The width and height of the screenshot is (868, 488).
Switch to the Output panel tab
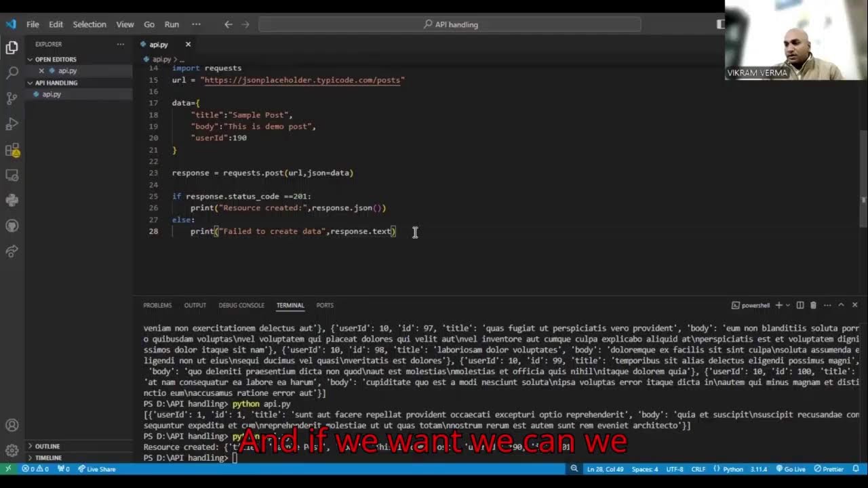[195, 305]
